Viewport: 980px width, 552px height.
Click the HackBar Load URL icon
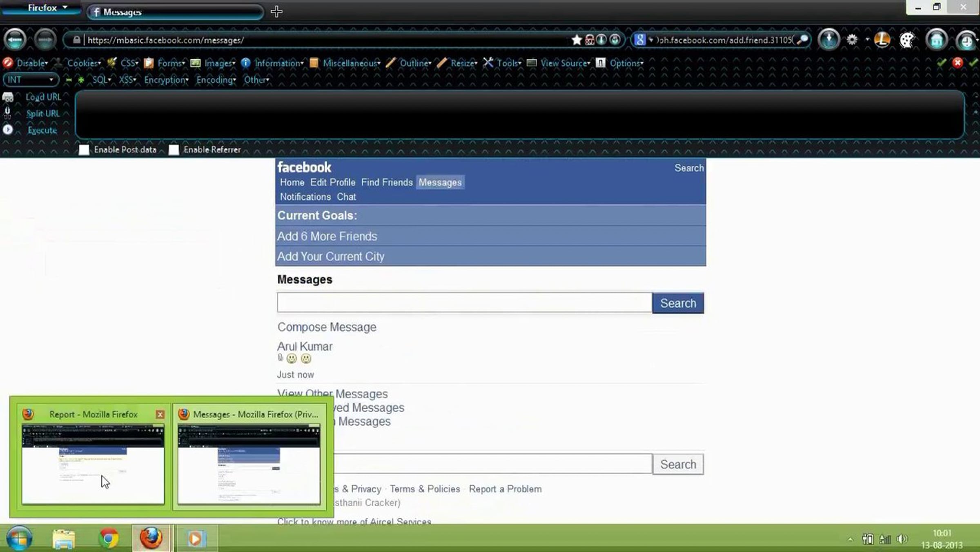[8, 97]
